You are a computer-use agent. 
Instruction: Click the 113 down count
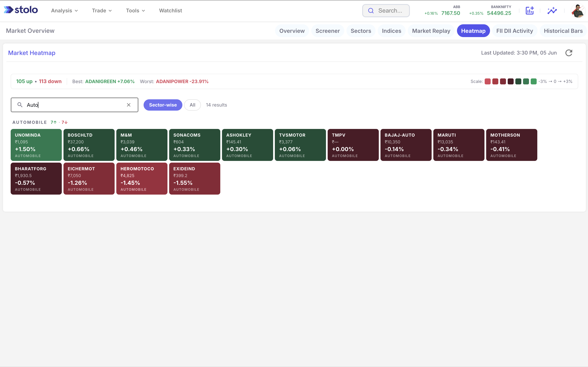pos(50,81)
